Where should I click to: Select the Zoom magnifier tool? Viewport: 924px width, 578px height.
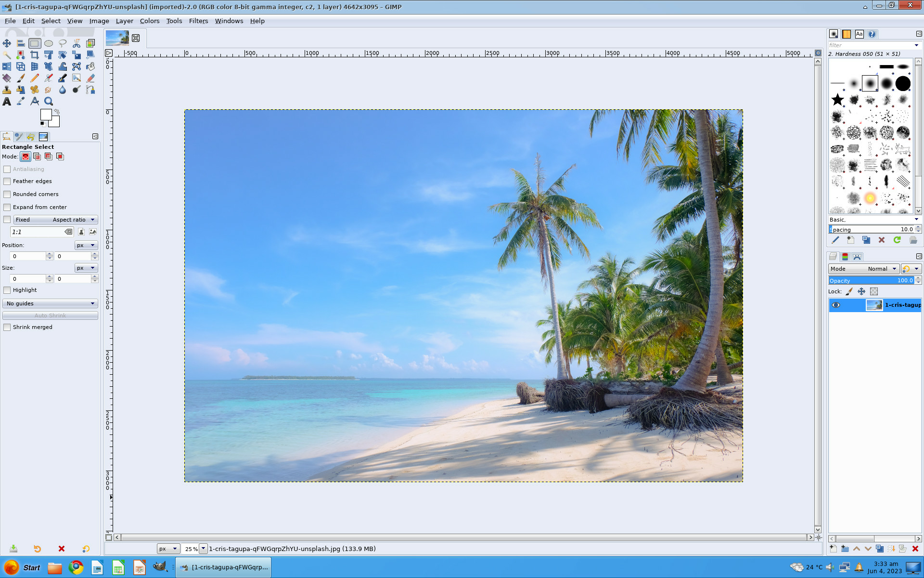[49, 101]
